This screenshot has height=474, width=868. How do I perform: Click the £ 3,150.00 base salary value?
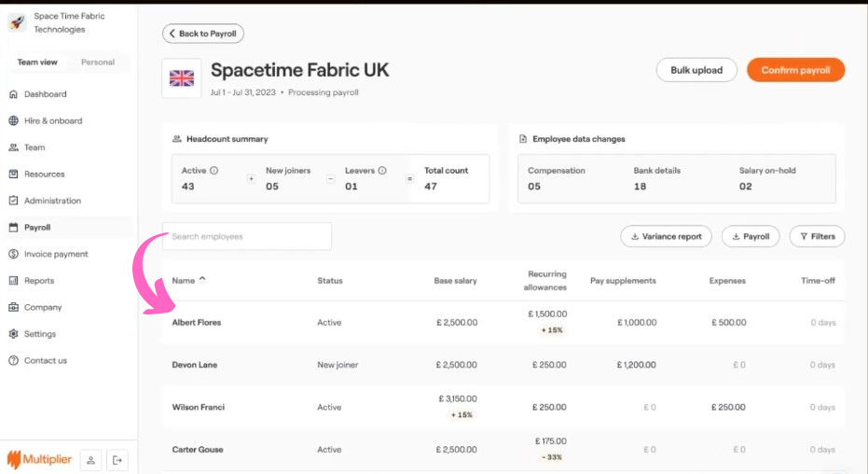458,398
